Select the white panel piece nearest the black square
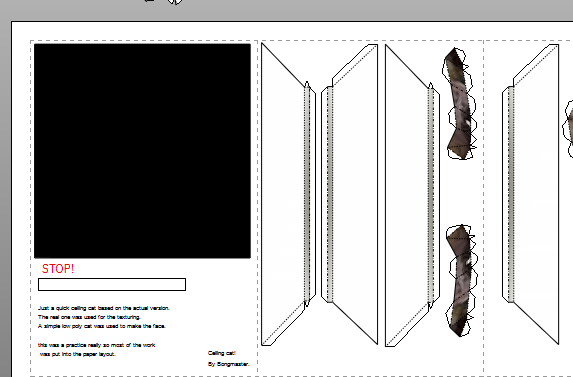The height and width of the screenshot is (377, 573). (x=288, y=194)
